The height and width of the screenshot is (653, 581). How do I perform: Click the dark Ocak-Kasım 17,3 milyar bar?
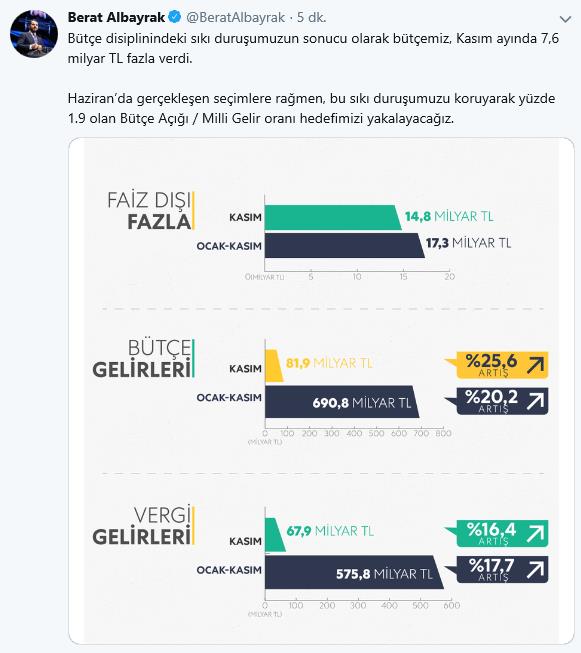point(344,245)
